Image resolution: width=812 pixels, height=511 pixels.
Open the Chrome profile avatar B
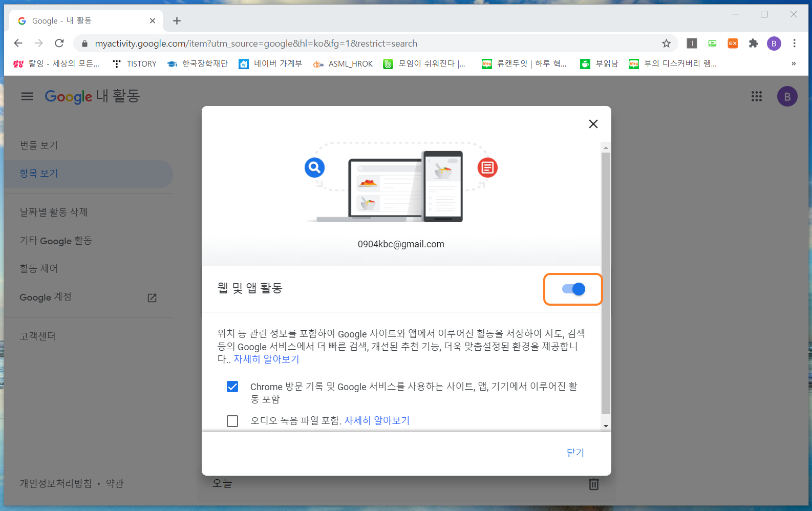774,44
